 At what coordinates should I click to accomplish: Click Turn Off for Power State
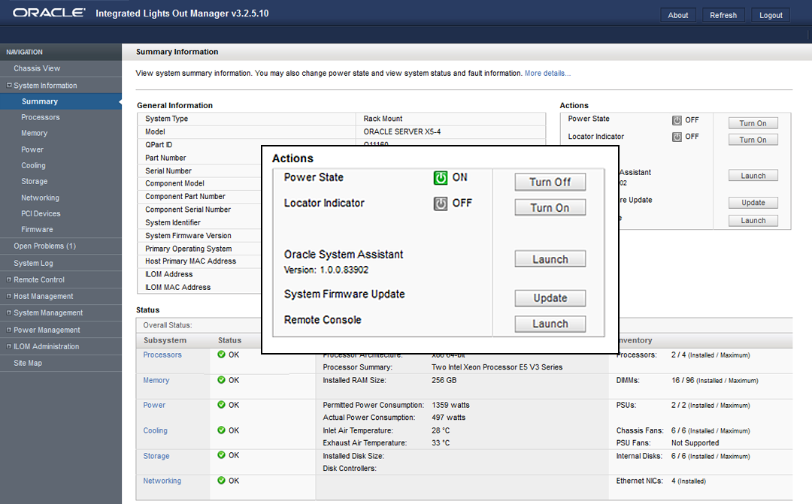[550, 182]
